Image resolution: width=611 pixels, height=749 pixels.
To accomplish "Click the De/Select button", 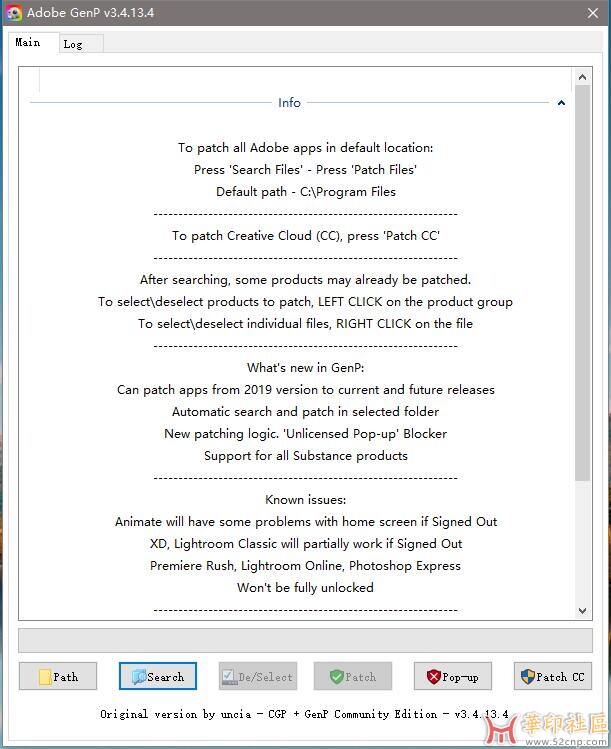I will pyautogui.click(x=258, y=676).
